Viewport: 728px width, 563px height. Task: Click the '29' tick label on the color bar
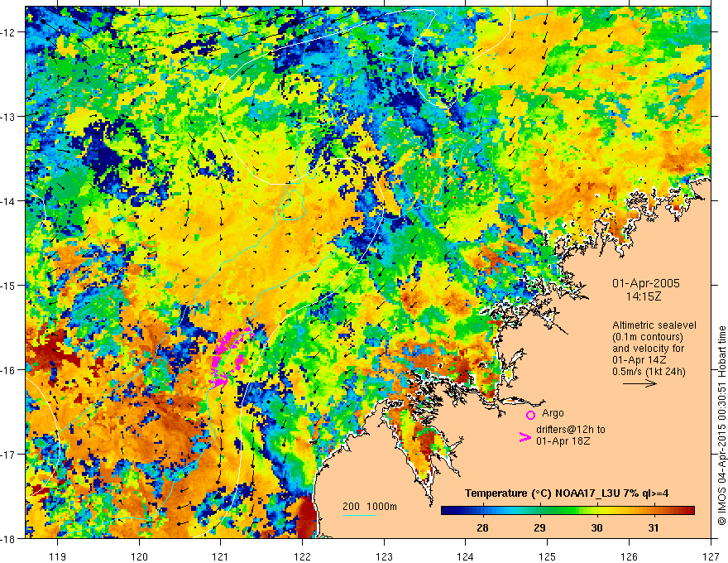(x=539, y=527)
